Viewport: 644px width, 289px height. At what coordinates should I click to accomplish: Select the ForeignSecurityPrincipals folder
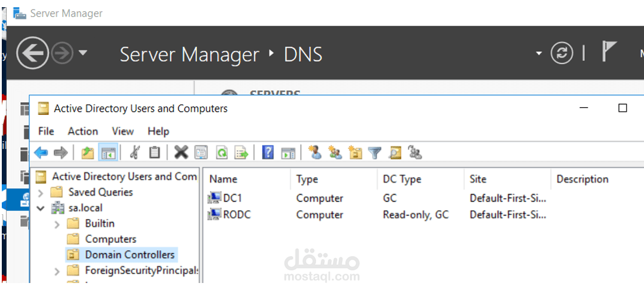pyautogui.click(x=142, y=270)
